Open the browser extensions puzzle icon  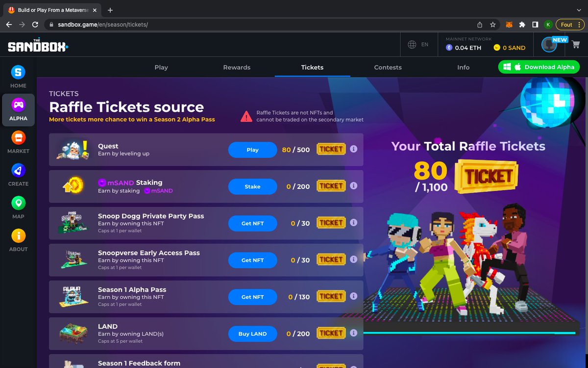tap(522, 25)
